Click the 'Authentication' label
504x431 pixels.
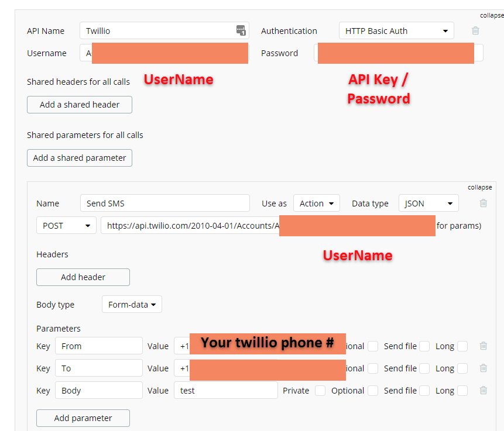(289, 31)
